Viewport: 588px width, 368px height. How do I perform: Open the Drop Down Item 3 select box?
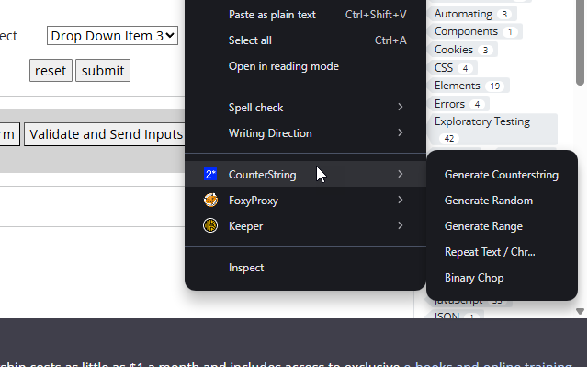112,36
